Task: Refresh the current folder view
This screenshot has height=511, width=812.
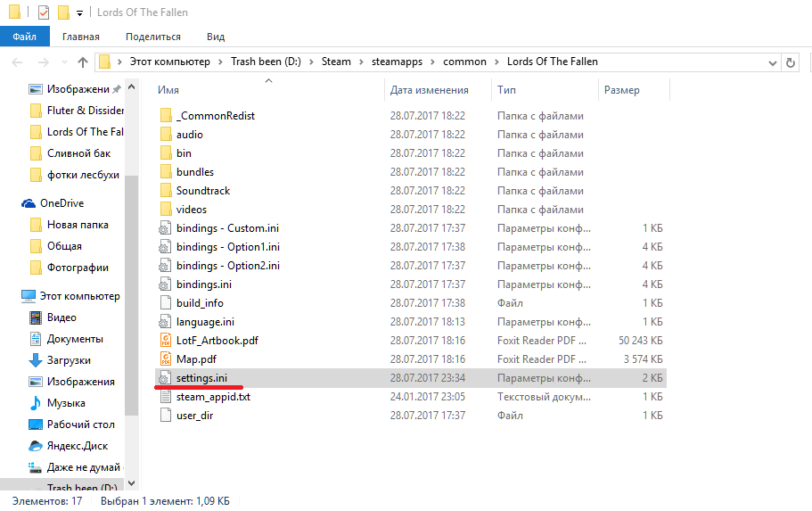Action: [x=791, y=62]
